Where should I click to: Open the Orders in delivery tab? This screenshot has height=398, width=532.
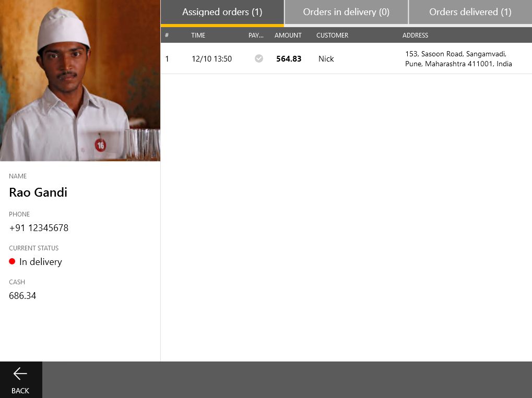click(346, 12)
